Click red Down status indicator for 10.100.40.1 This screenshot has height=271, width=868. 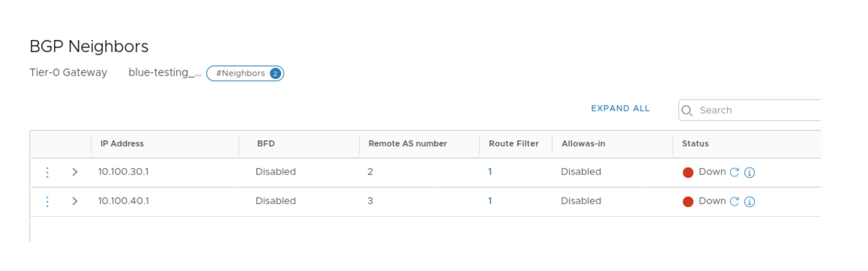688,202
